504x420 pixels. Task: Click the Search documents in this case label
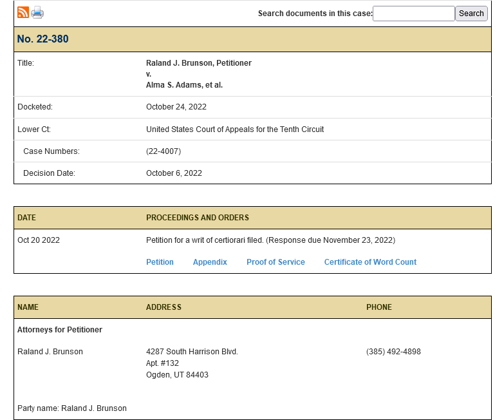pyautogui.click(x=315, y=14)
